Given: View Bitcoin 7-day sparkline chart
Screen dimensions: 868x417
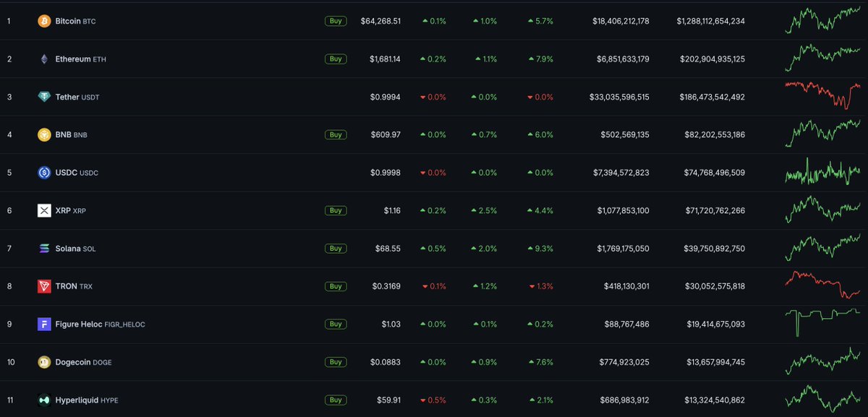Looking at the screenshot, I should click(823, 20).
